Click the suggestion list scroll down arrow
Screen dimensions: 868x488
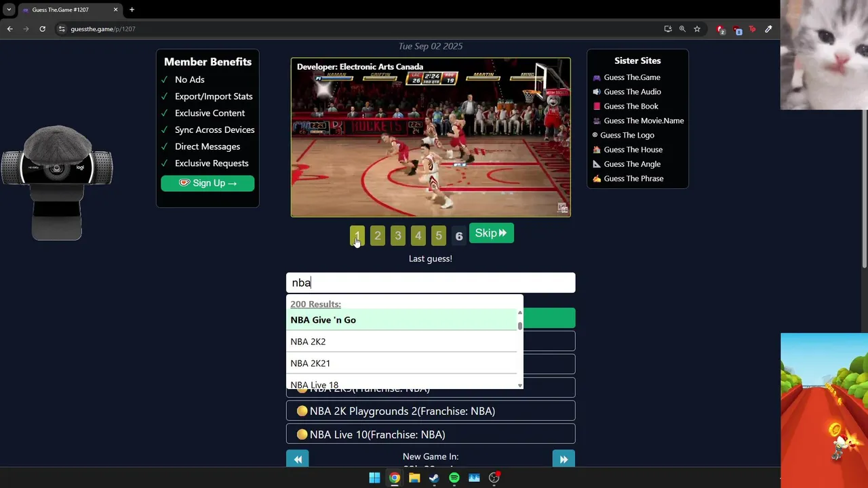click(520, 385)
